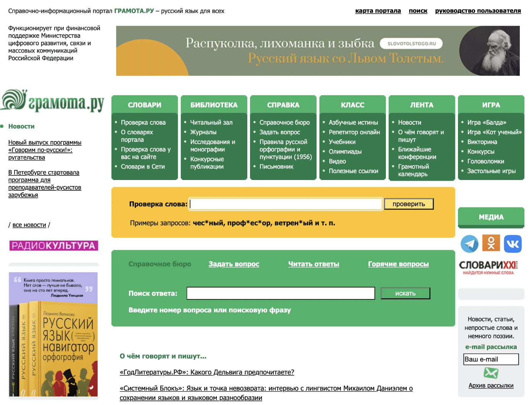532x405 pixels.
Task: Open the Telegram icon under Медиа
Action: [x=469, y=244]
